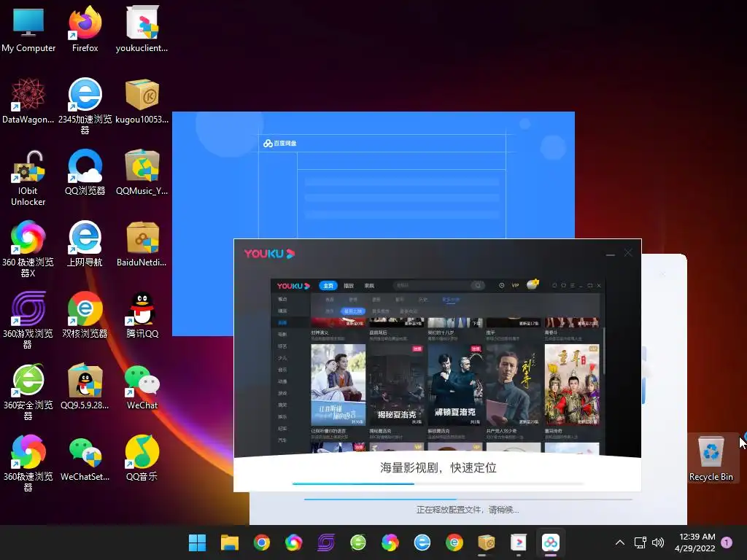Launch 360游戏浏览器 desktop shortcut
747x560 pixels.
click(28, 320)
